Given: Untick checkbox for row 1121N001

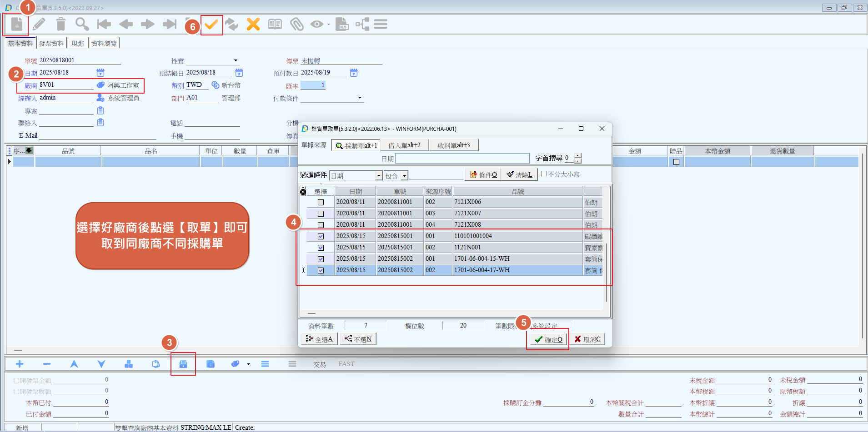Looking at the screenshot, I should [x=321, y=248].
